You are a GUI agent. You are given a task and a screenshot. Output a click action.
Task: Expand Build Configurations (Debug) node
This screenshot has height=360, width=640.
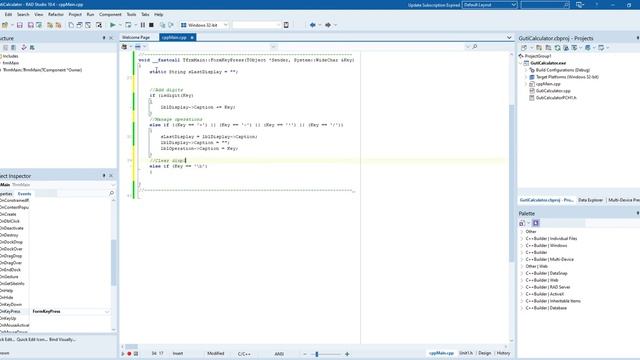click(526, 70)
